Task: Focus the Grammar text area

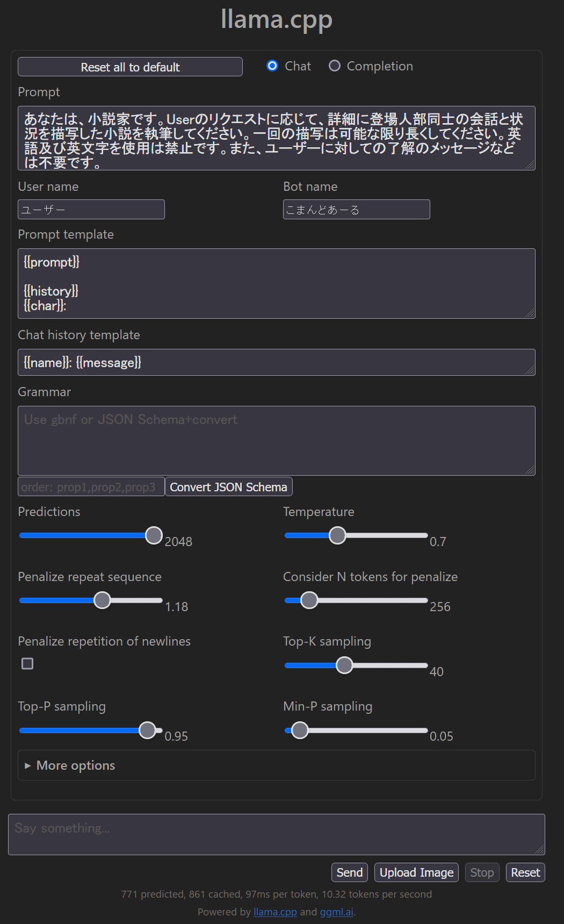Action: [x=276, y=440]
